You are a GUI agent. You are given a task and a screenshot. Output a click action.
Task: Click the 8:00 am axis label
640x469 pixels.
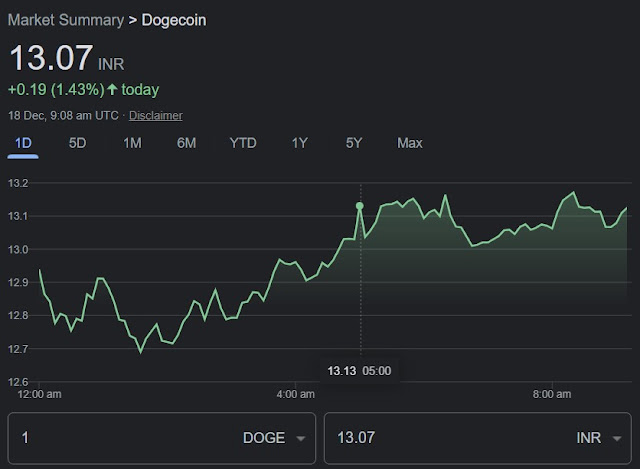click(x=552, y=394)
